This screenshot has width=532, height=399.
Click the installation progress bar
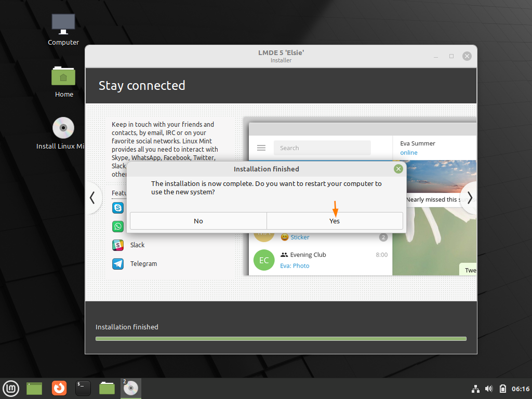coord(281,339)
